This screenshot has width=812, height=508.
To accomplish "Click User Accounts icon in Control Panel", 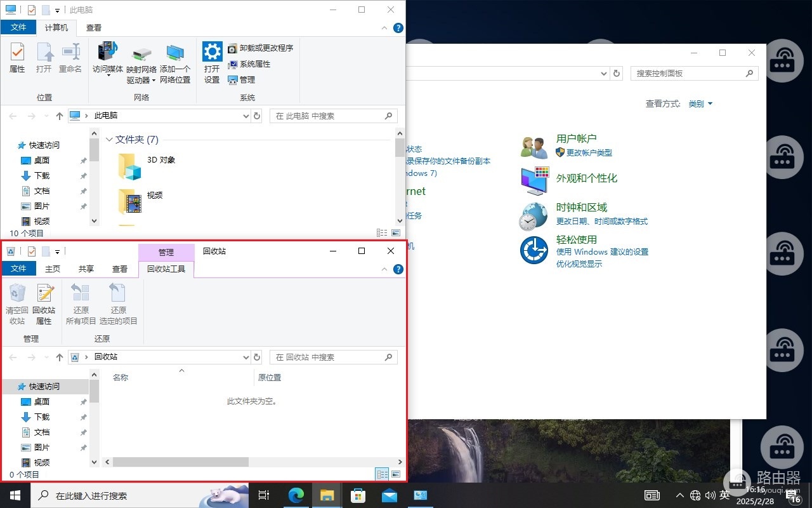I will 534,147.
